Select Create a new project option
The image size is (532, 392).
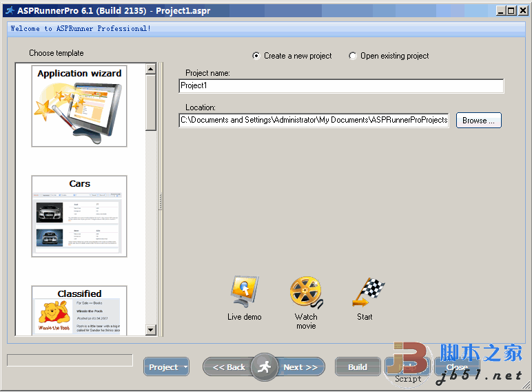[292, 56]
